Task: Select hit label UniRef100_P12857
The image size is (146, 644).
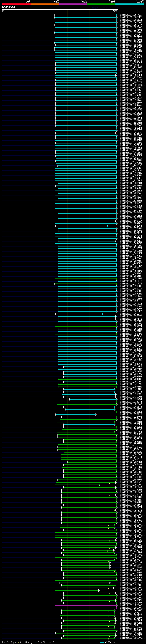Action: [x=131, y=103]
